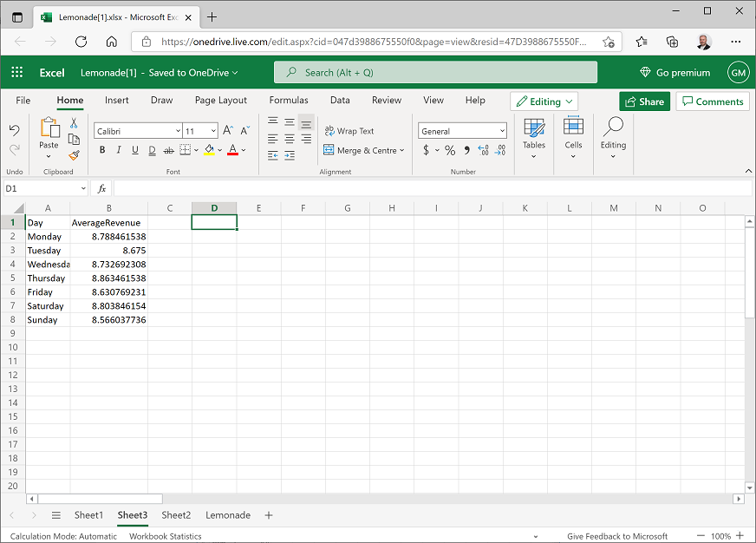Viewport: 756px width, 543px height.
Task: Click the green Share button
Action: coord(644,101)
